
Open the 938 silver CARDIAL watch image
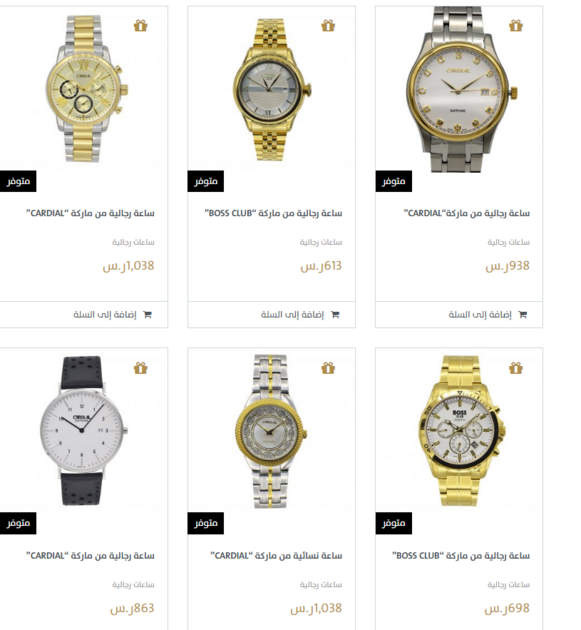[x=459, y=89]
